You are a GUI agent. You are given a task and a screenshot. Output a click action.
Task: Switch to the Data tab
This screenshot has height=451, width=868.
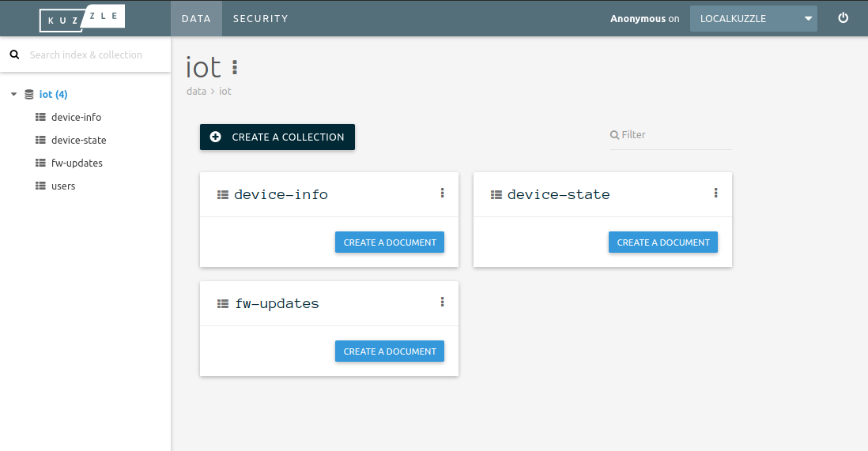pos(196,18)
